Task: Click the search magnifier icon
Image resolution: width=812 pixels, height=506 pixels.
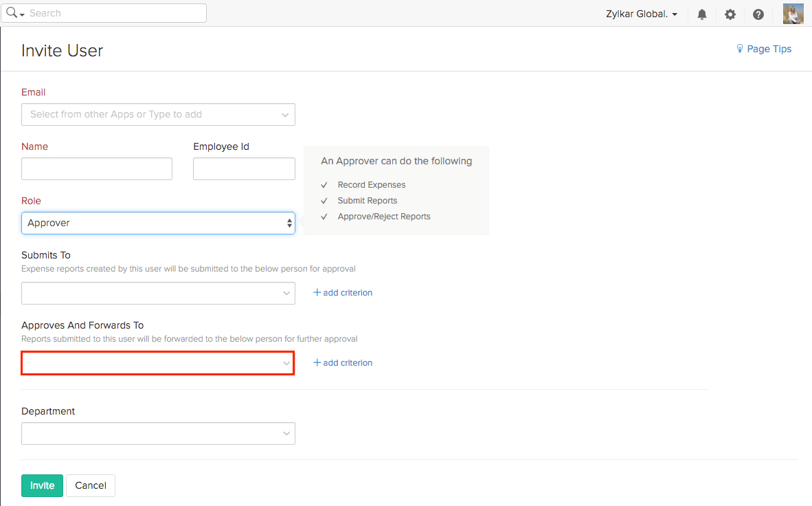Action: click(12, 13)
